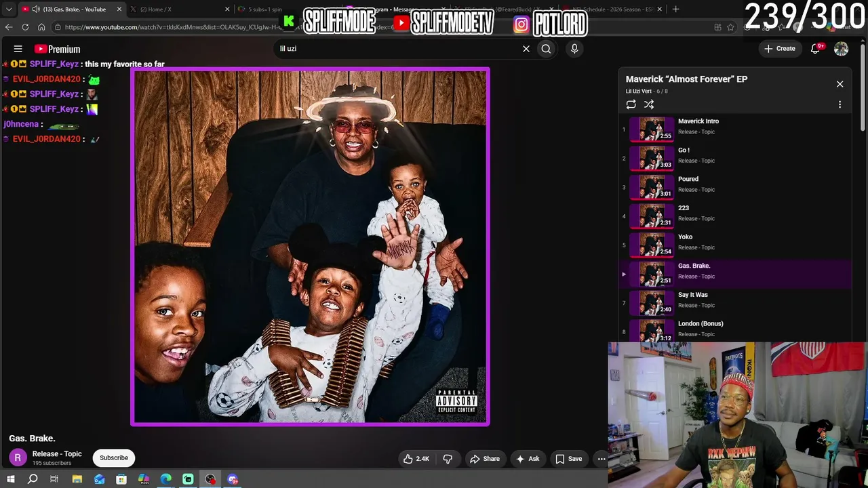The height and width of the screenshot is (488, 868).
Task: Open Windows taskbar search
Action: coord(33,479)
